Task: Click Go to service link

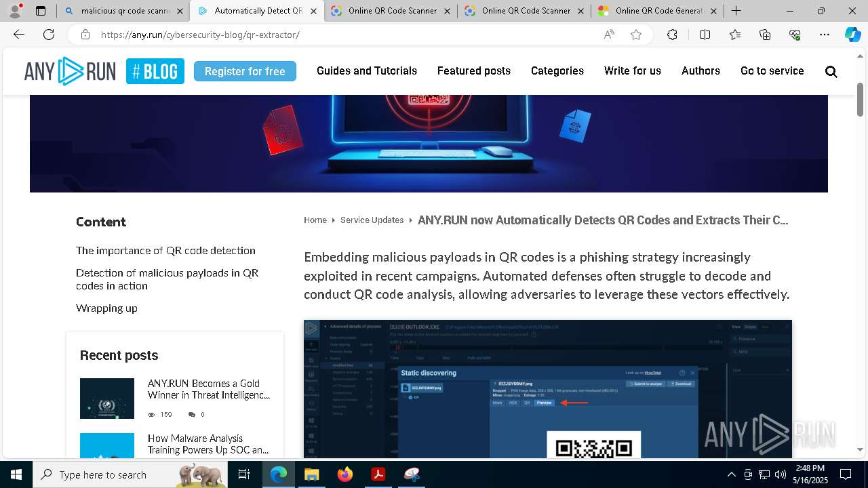Action: pos(772,70)
